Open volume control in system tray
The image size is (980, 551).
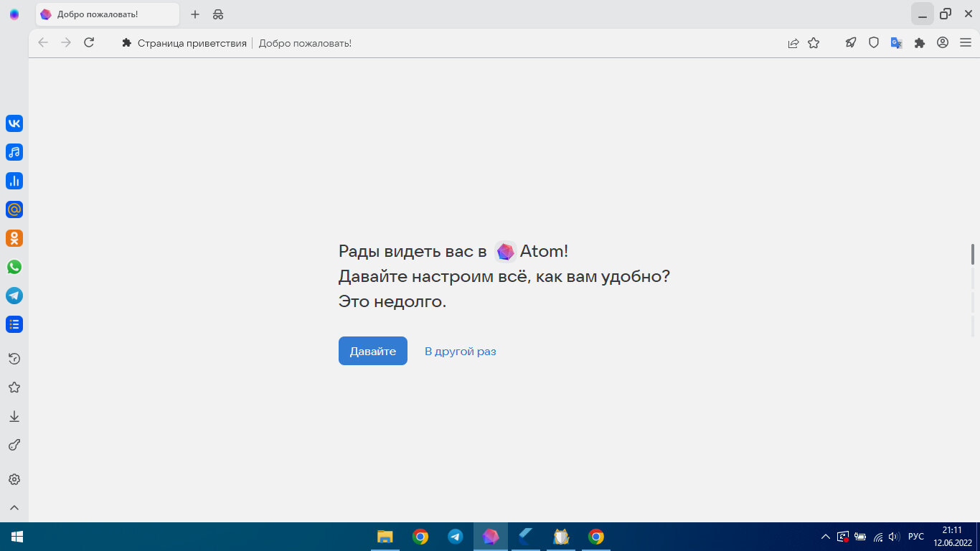pos(894,537)
